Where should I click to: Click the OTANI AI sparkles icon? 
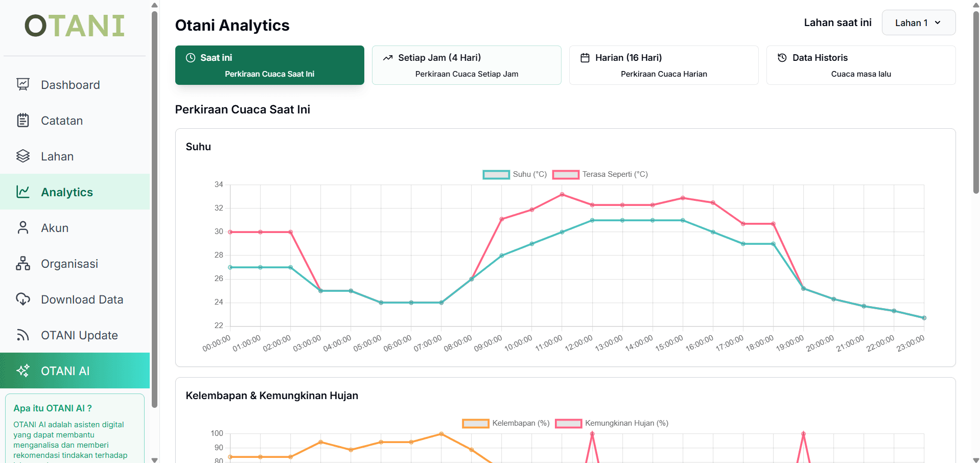tap(23, 371)
